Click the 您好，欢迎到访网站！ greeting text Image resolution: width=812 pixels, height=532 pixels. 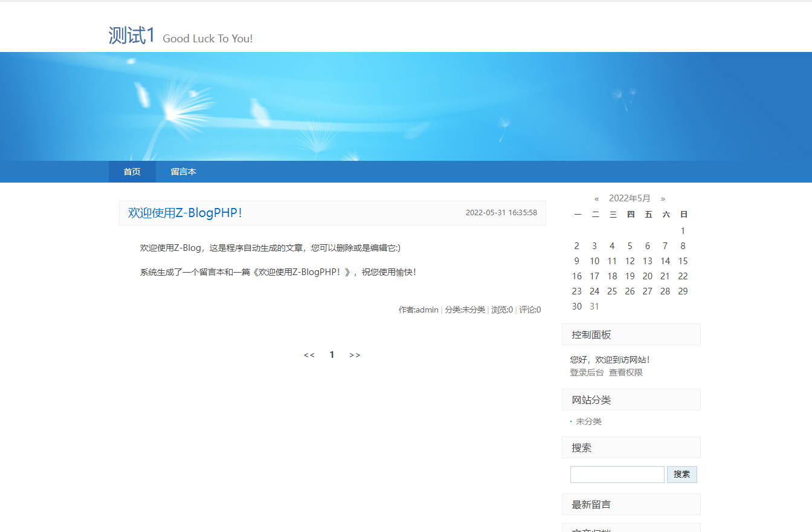point(610,360)
